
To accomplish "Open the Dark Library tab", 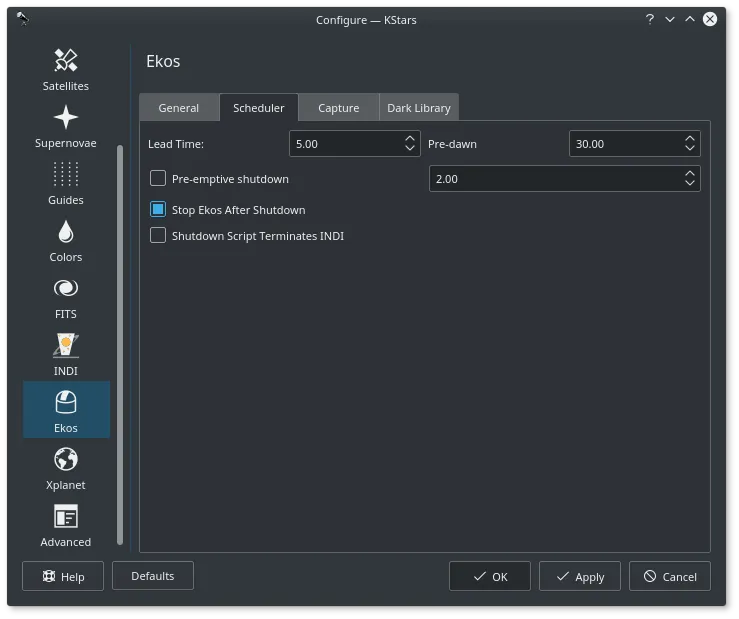I will tap(419, 108).
